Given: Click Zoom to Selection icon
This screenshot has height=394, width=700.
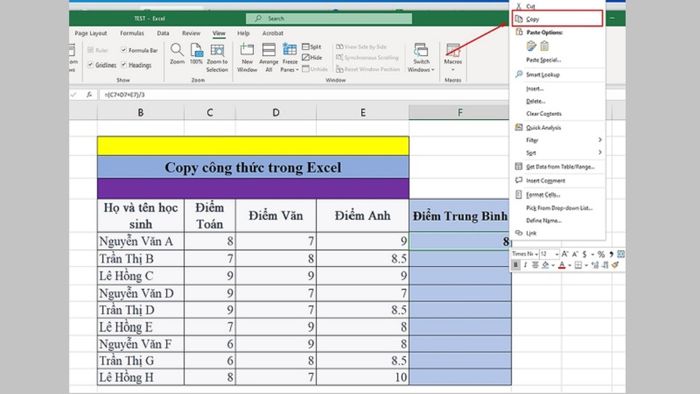Looking at the screenshot, I should [217, 50].
